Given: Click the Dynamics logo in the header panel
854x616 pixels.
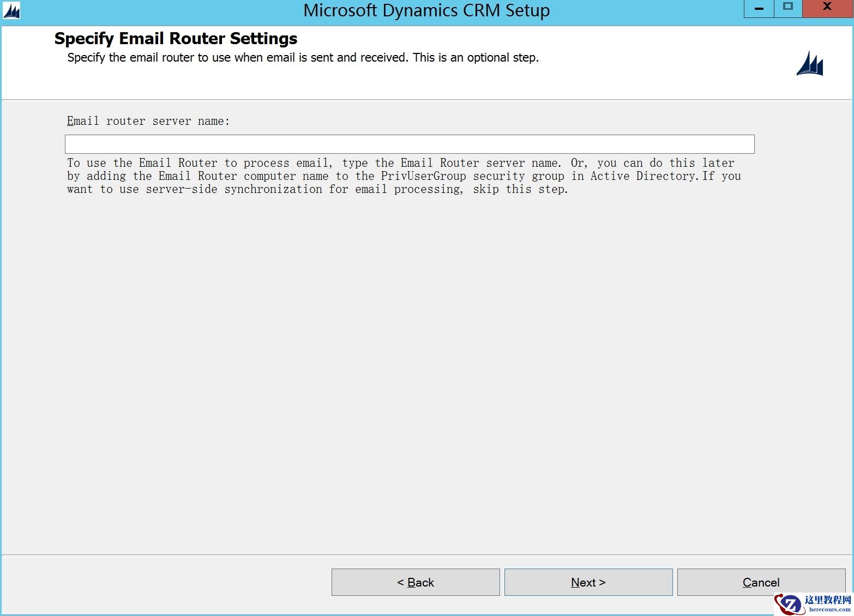Looking at the screenshot, I should 810,64.
